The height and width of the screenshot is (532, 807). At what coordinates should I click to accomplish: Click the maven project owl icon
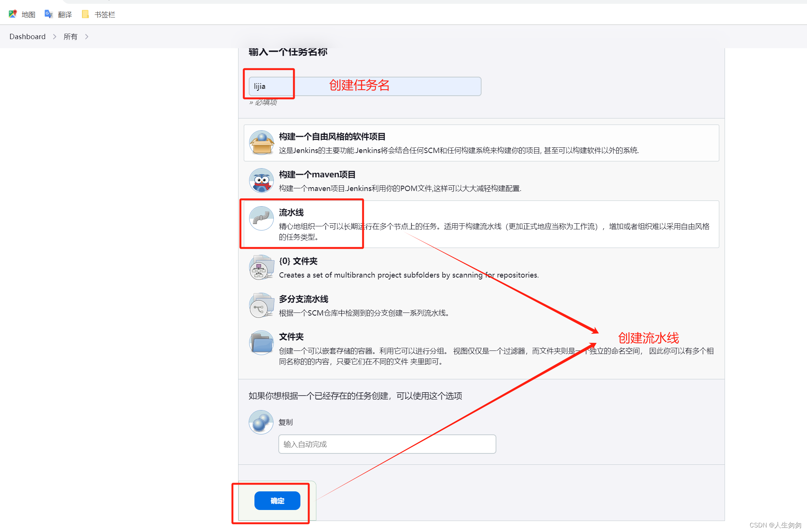(261, 181)
